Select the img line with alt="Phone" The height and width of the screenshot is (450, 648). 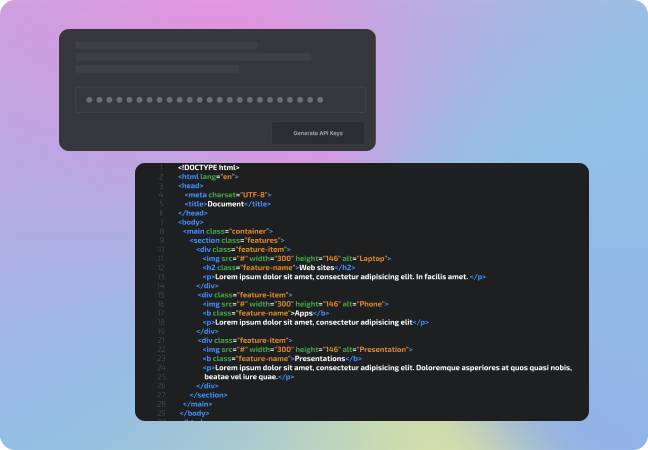(x=295, y=304)
